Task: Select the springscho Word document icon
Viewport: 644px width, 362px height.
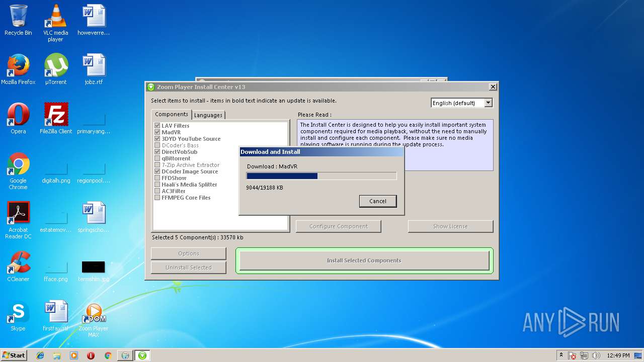Action: (x=94, y=217)
